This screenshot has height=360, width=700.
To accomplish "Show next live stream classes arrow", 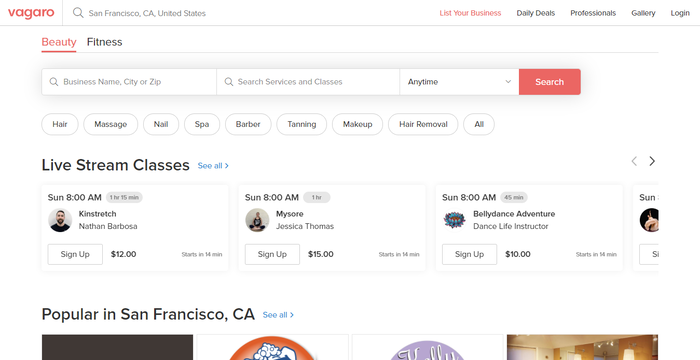I will coord(652,161).
